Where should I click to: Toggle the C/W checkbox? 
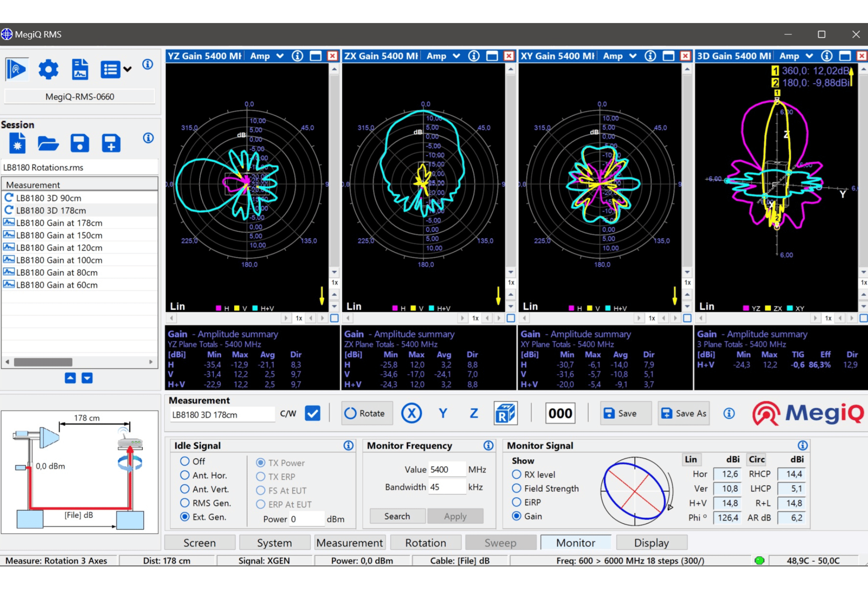click(x=312, y=413)
